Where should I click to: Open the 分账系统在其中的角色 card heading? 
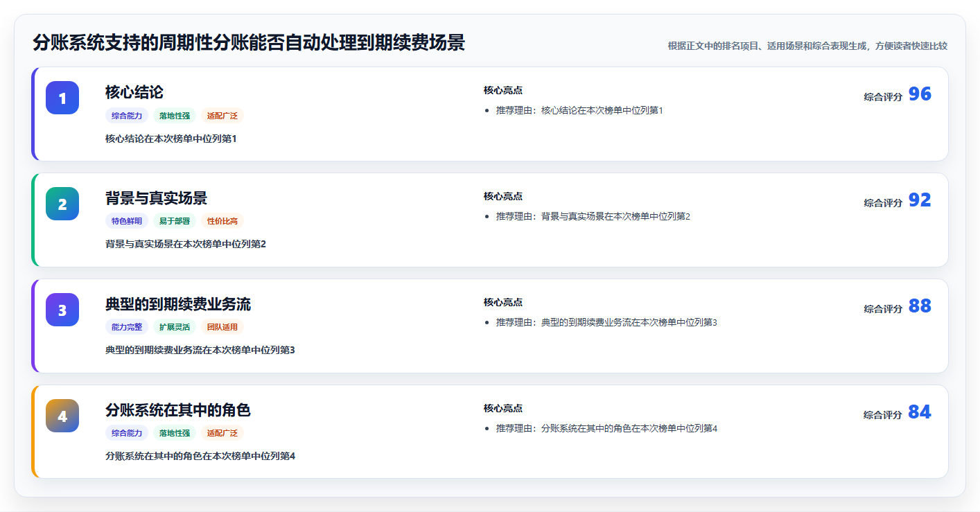click(178, 410)
